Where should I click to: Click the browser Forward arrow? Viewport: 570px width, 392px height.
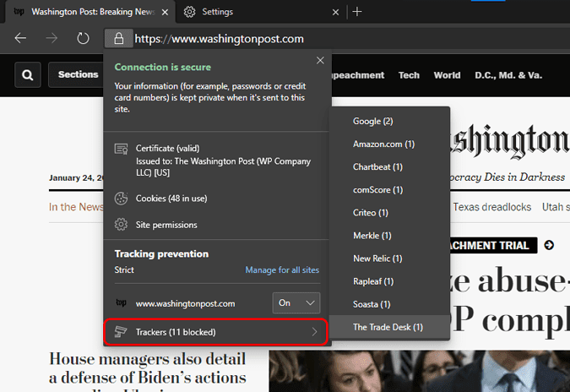[52, 38]
